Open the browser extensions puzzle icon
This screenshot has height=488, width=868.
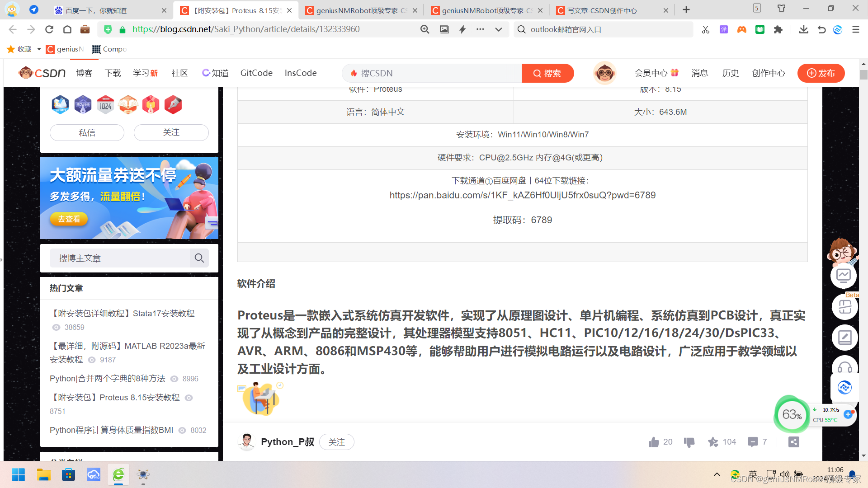point(778,30)
